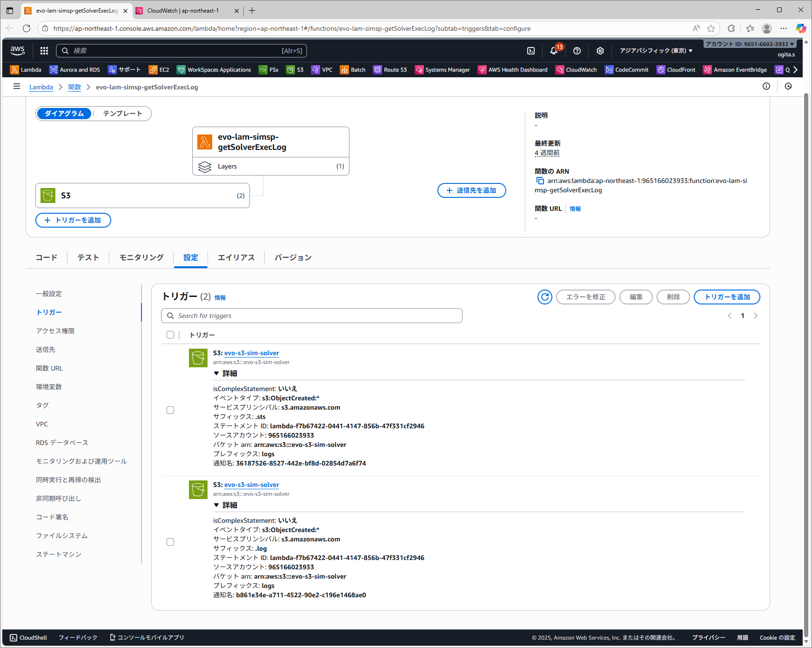Switch to the モニタリング tab
Viewport: 812px width, 648px height.
point(141,257)
